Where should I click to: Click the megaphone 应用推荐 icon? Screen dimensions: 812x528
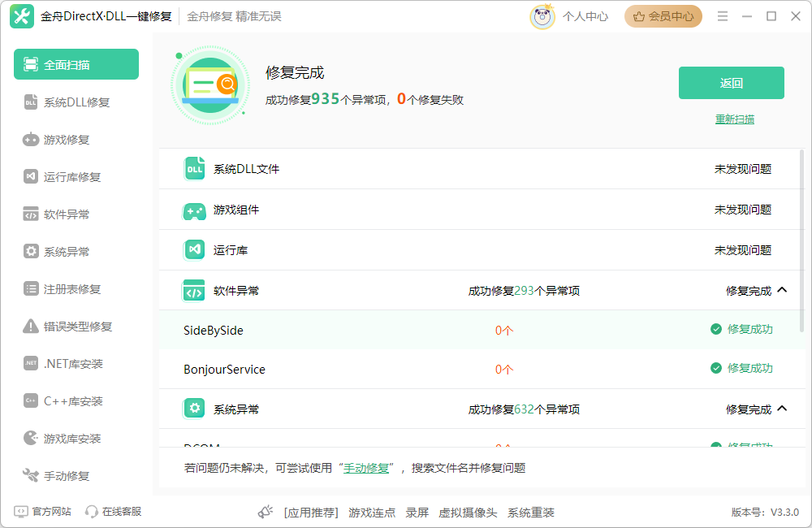(x=266, y=512)
